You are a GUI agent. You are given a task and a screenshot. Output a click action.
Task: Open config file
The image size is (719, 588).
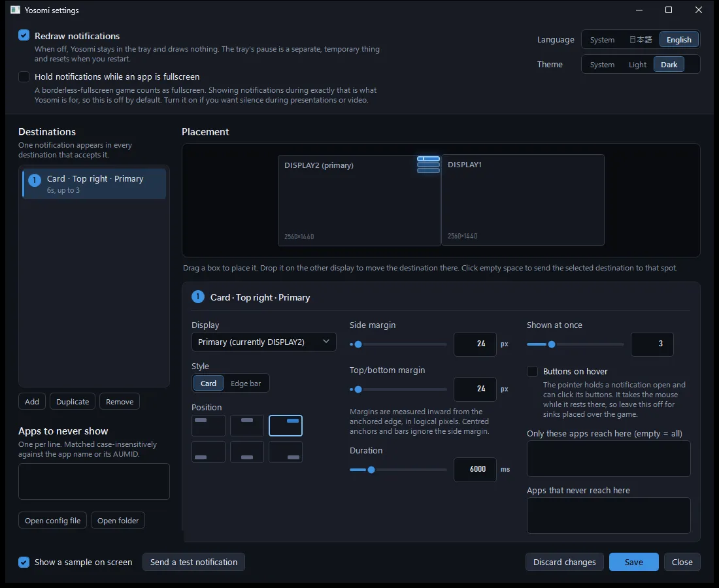click(x=53, y=520)
